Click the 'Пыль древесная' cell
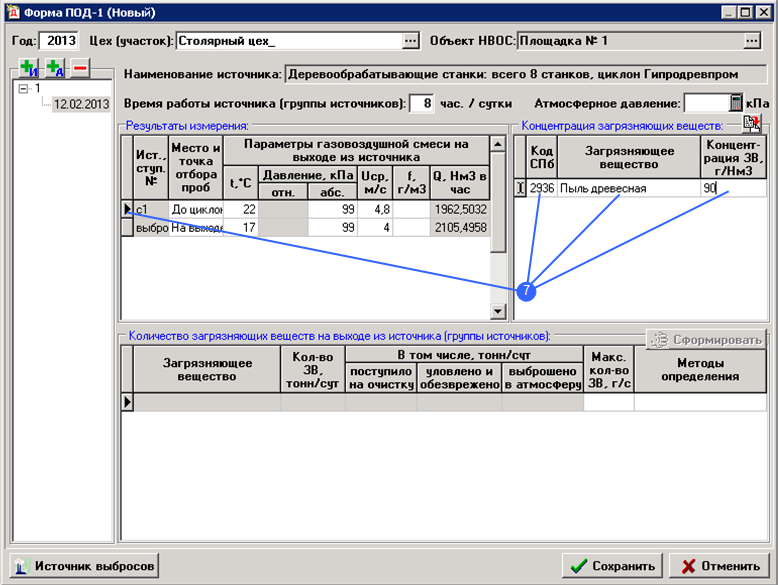Image resolution: width=778 pixels, height=585 pixels. 629,188
